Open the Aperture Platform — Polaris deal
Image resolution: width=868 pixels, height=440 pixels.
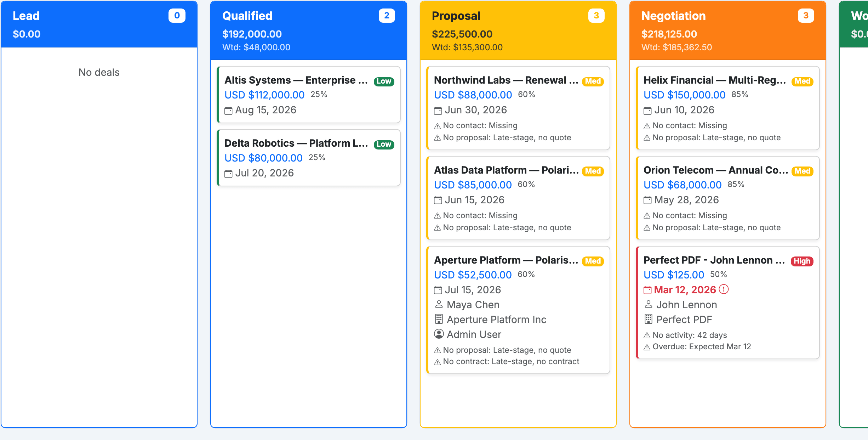pyautogui.click(x=506, y=260)
